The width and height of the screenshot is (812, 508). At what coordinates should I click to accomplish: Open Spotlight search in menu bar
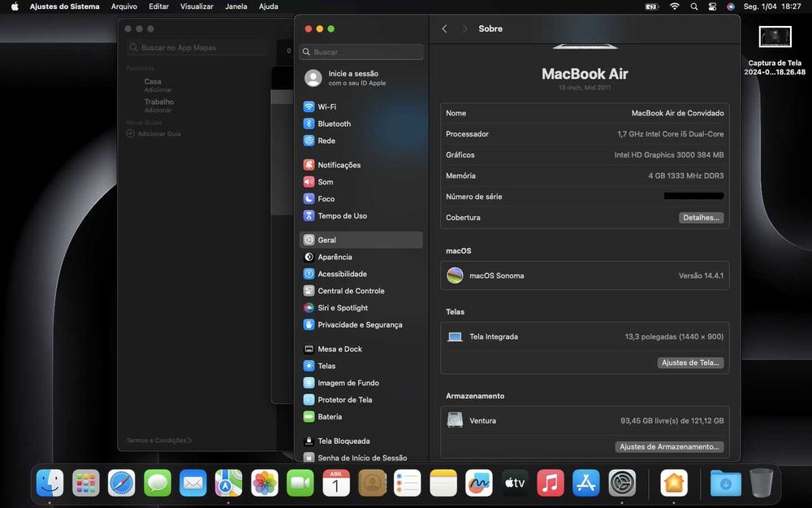click(694, 7)
